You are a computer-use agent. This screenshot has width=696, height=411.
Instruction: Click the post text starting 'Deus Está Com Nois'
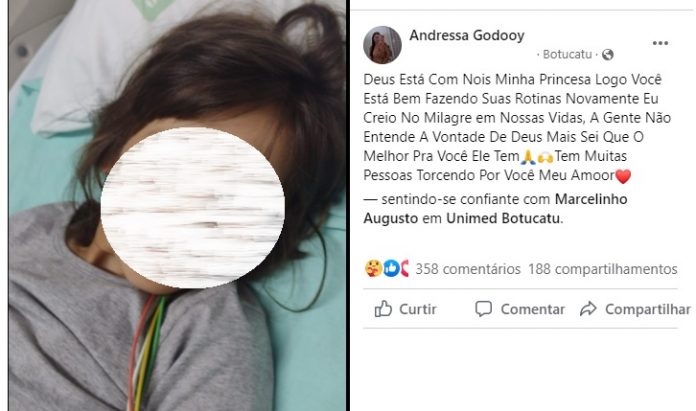pyautogui.click(x=517, y=127)
